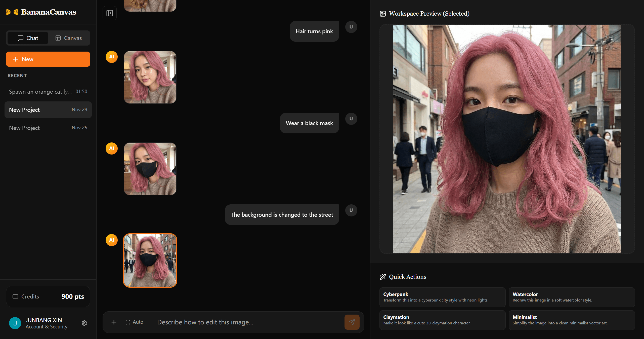Click the AI avatar next to last image
Screen dimensions: 644x339
point(111,240)
